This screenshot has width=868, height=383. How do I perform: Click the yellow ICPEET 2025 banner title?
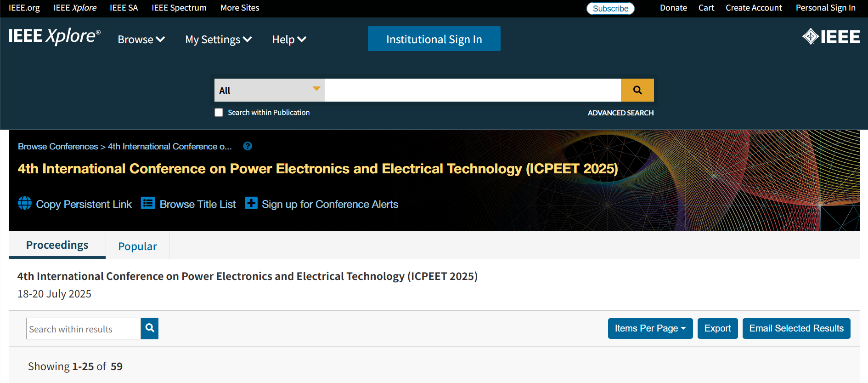tap(318, 169)
